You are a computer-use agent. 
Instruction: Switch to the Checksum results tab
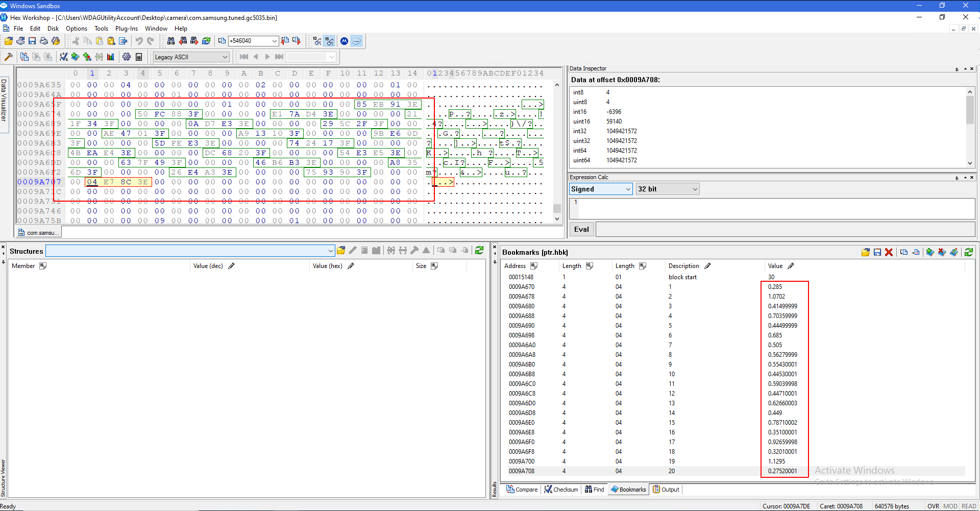561,490
